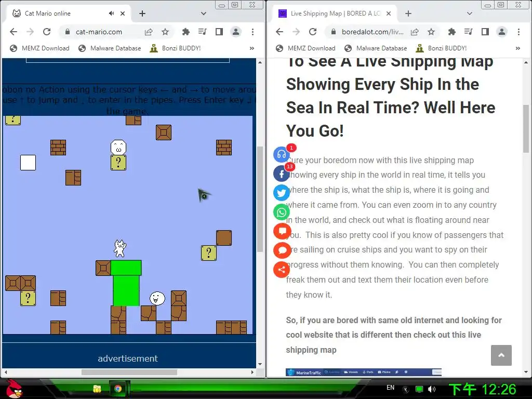Screen dimensions: 532x399
Task: Bookmark cat-mario.com with star icon
Action: coord(165,32)
